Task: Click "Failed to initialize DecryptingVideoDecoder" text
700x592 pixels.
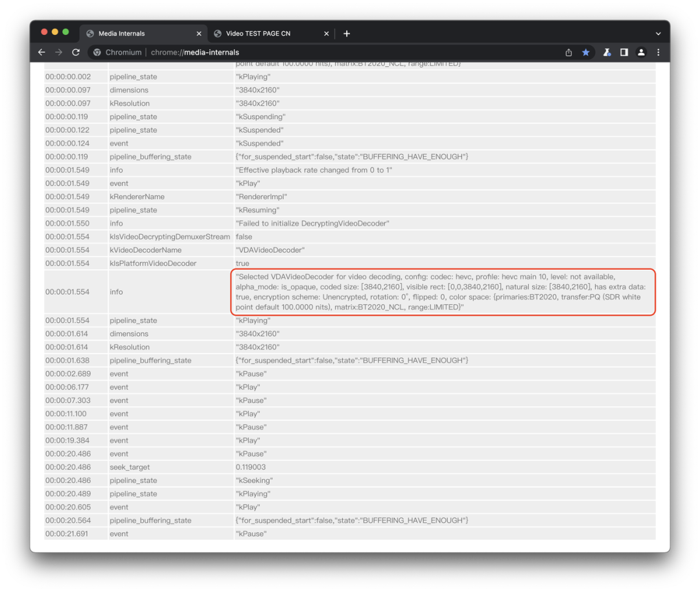Action: coord(312,223)
